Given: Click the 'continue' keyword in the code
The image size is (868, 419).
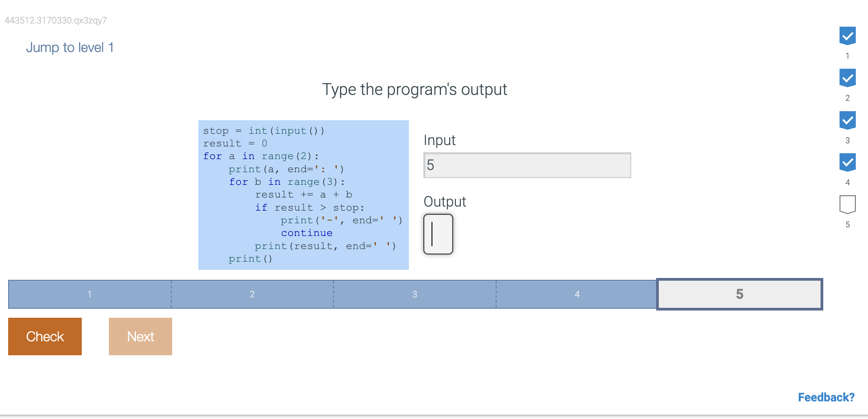Looking at the screenshot, I should [x=306, y=233].
